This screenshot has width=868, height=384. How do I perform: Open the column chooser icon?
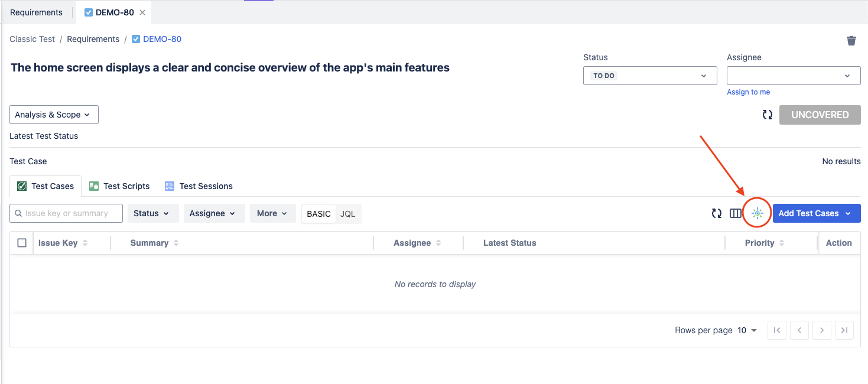735,213
